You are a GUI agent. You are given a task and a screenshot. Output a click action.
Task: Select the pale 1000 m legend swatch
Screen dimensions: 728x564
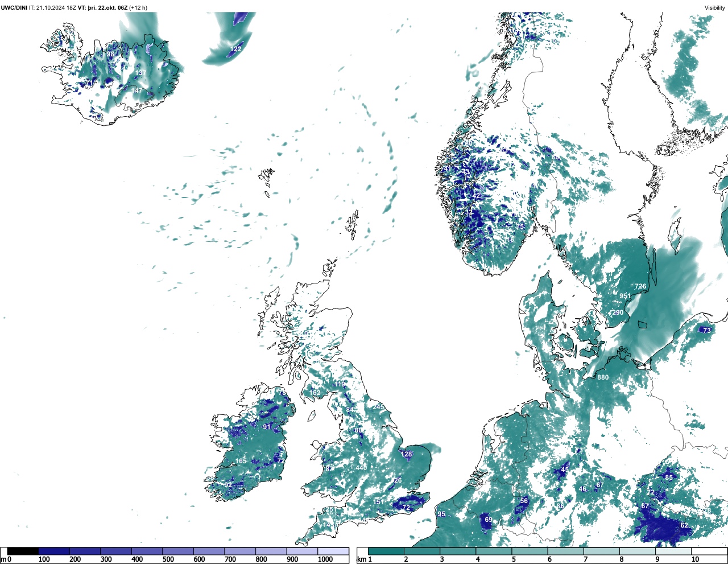click(333, 551)
